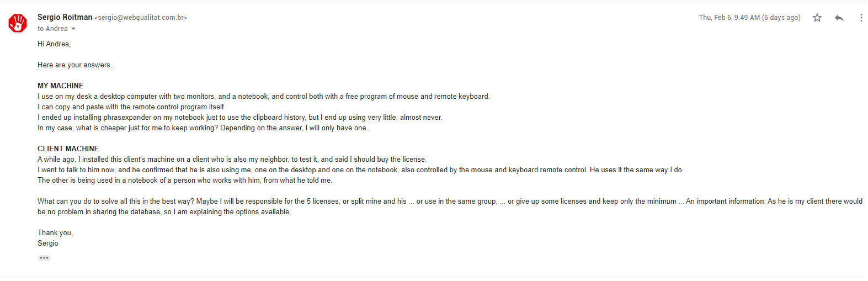Expand recipient details arrow beside "to Andrea"
This screenshot has height=281, width=868.
pos(73,29)
